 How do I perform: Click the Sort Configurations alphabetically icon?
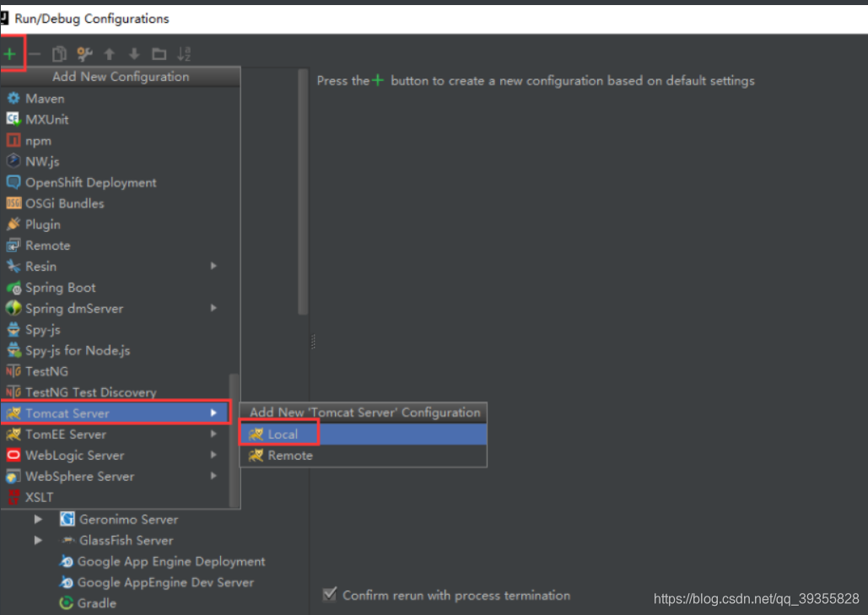pyautogui.click(x=184, y=54)
